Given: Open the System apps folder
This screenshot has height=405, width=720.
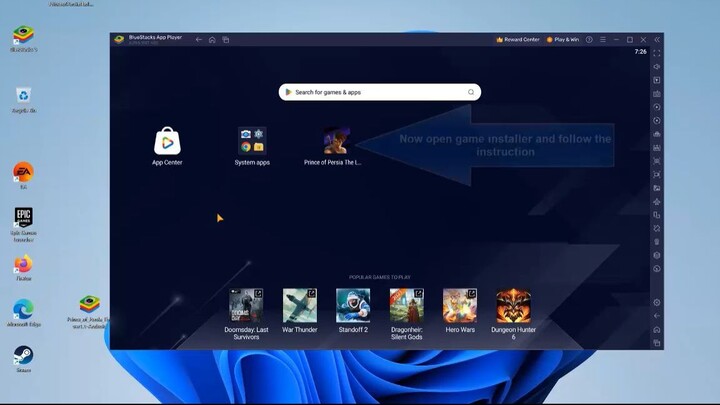Looking at the screenshot, I should [x=252, y=141].
